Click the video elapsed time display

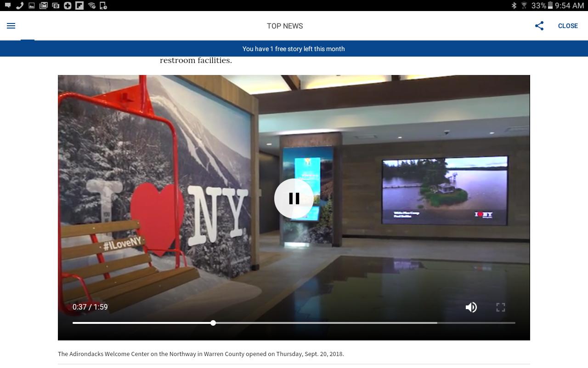[90, 307]
